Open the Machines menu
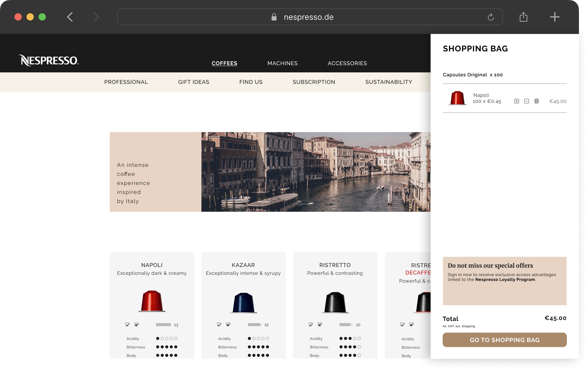Image resolution: width=588 pixels, height=371 pixels. click(282, 63)
